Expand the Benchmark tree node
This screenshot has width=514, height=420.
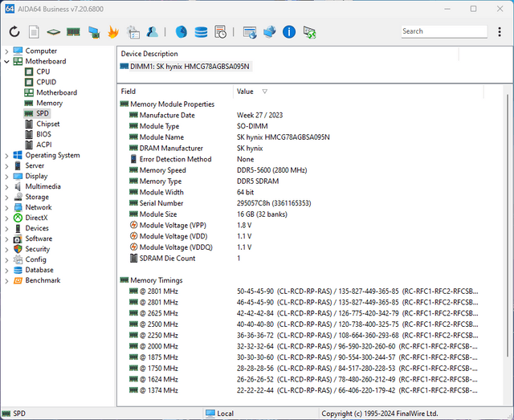point(6,280)
